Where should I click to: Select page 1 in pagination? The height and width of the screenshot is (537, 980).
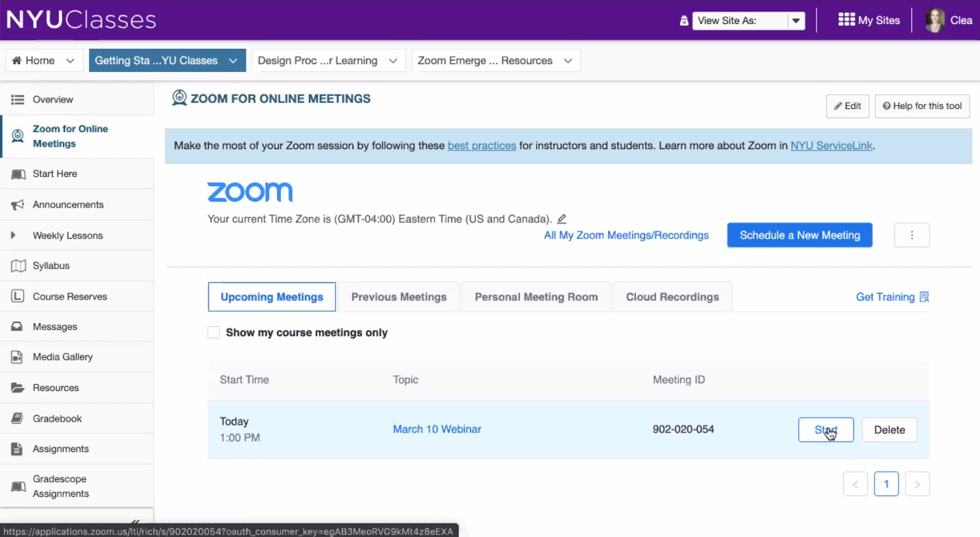886,484
